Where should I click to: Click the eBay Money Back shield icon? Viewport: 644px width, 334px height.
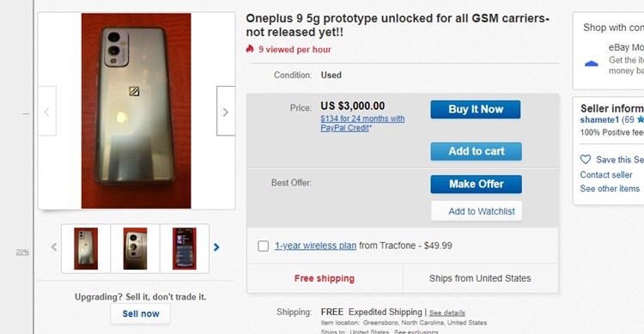(x=592, y=64)
